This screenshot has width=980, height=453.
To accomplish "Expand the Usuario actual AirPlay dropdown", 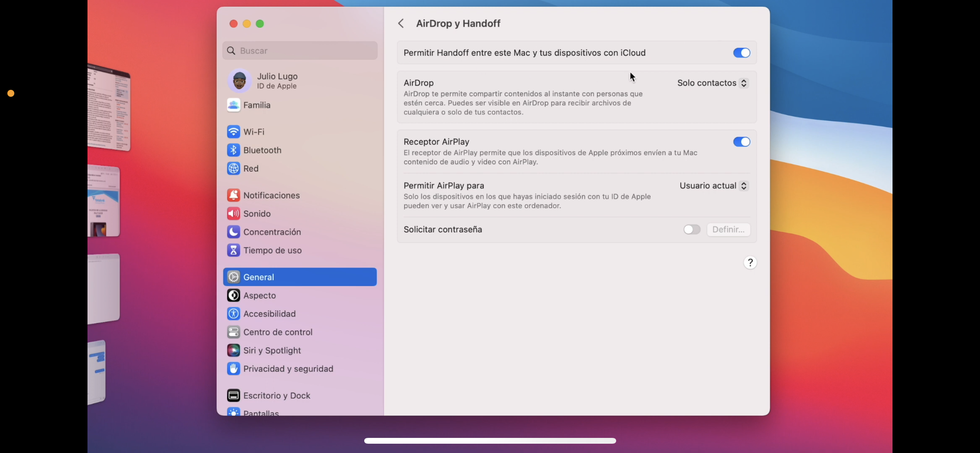I will click(x=713, y=186).
